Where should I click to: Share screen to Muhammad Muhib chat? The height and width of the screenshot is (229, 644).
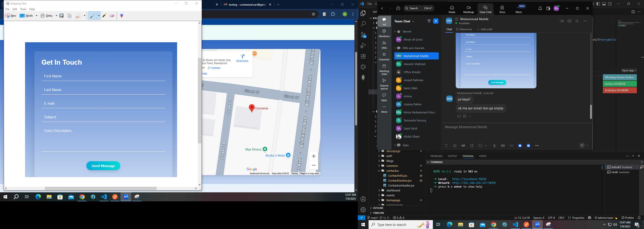570,21
